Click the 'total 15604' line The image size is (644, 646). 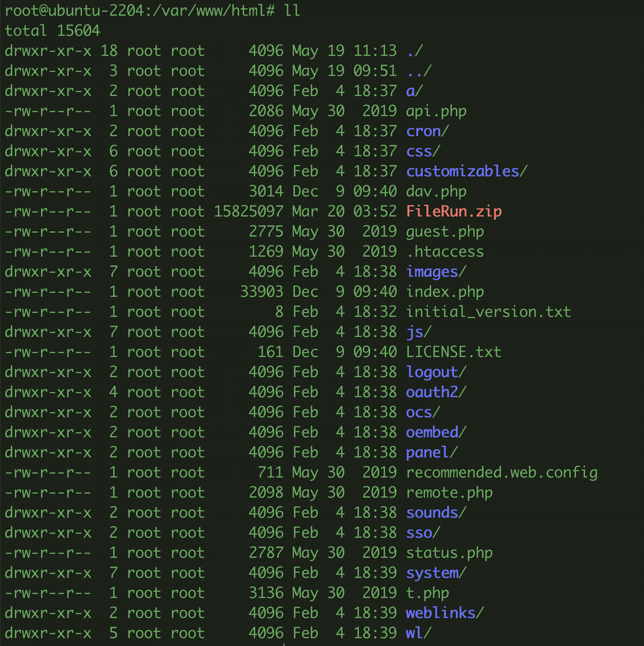(x=52, y=31)
